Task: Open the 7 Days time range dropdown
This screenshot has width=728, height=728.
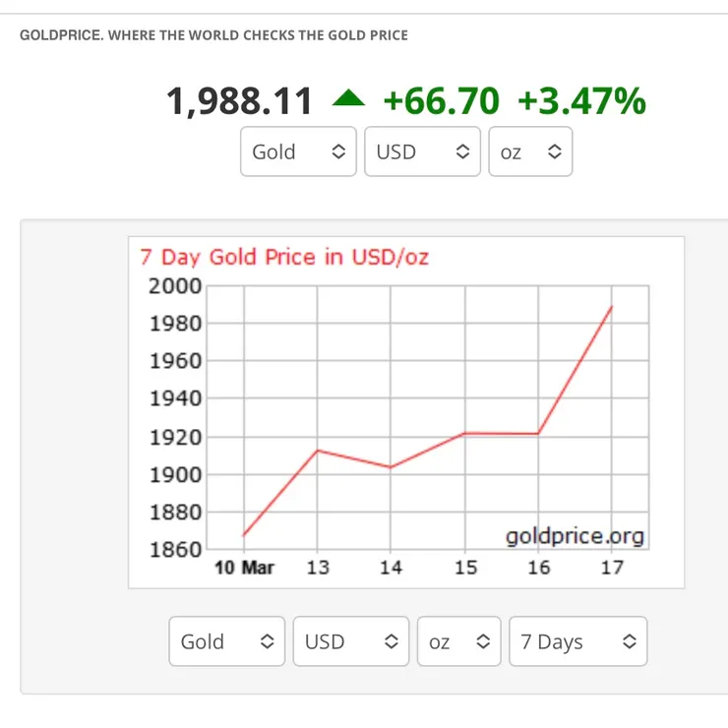Action: pyautogui.click(x=577, y=641)
